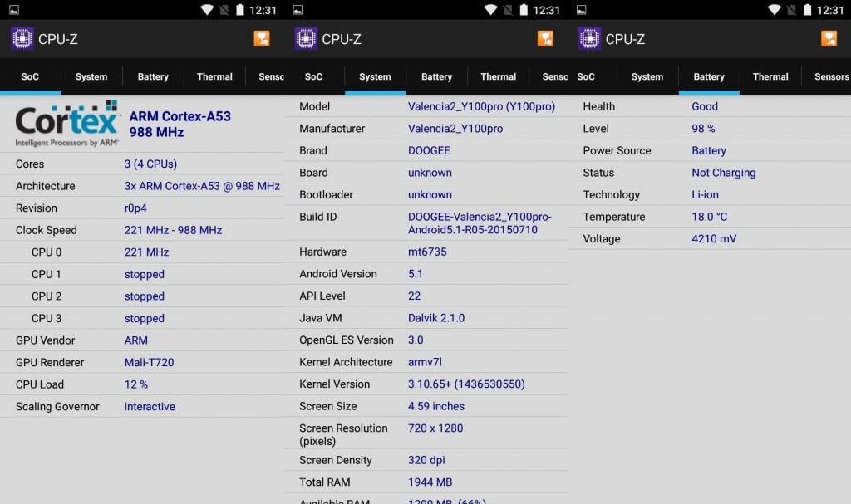Tap the no-SIM signal icon in right screen

791,10
